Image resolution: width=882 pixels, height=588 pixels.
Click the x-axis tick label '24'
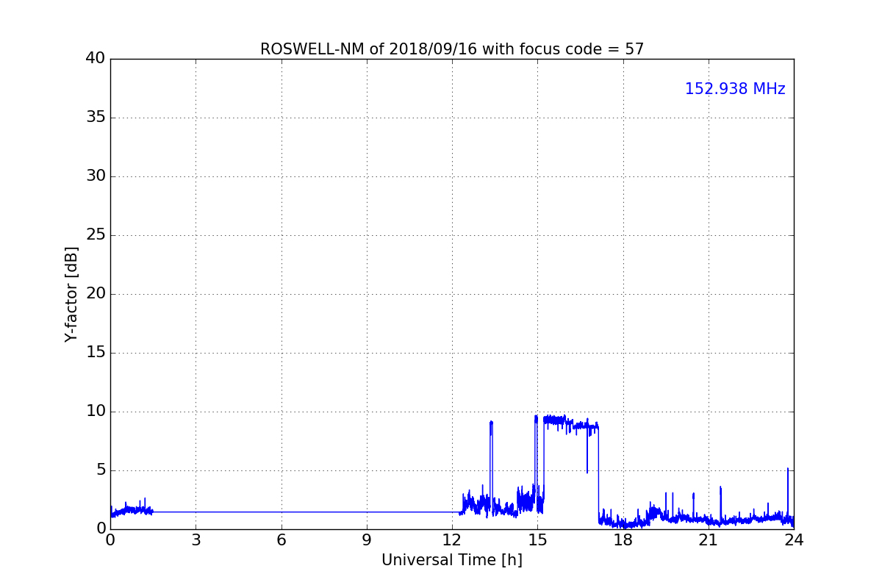click(794, 540)
